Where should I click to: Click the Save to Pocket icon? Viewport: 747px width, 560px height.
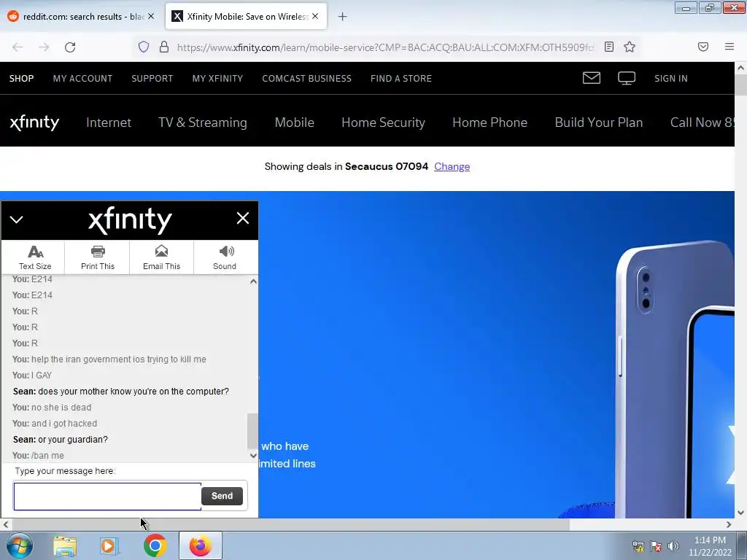point(703,47)
